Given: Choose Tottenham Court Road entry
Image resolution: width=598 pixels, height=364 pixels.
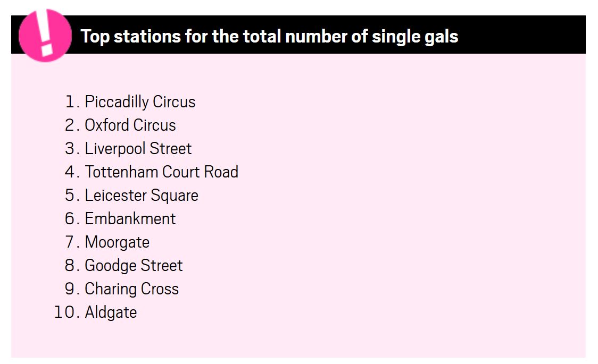Looking at the screenshot, I should point(161,172).
